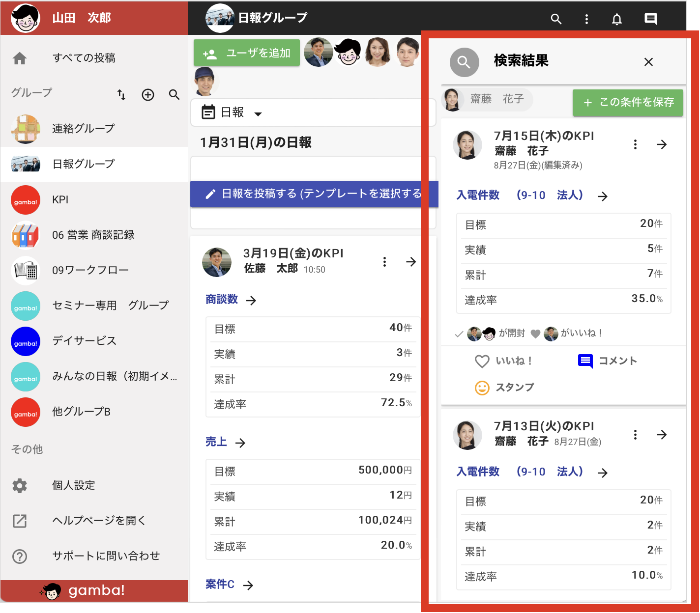Click the add group plus icon

tap(148, 95)
